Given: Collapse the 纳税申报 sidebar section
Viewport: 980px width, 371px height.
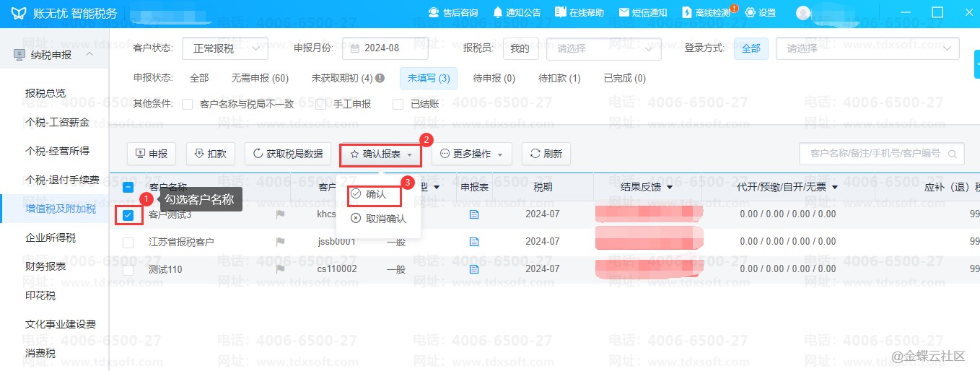Looking at the screenshot, I should click(89, 55).
